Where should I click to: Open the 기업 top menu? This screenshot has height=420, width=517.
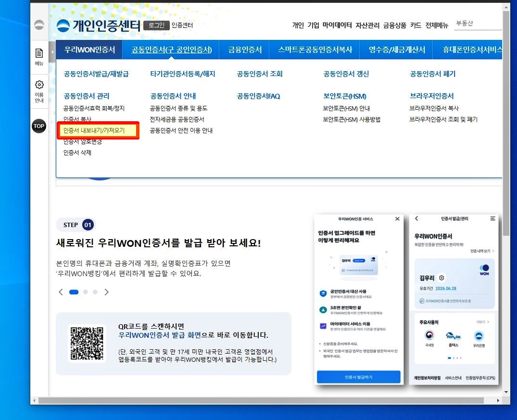click(x=313, y=25)
